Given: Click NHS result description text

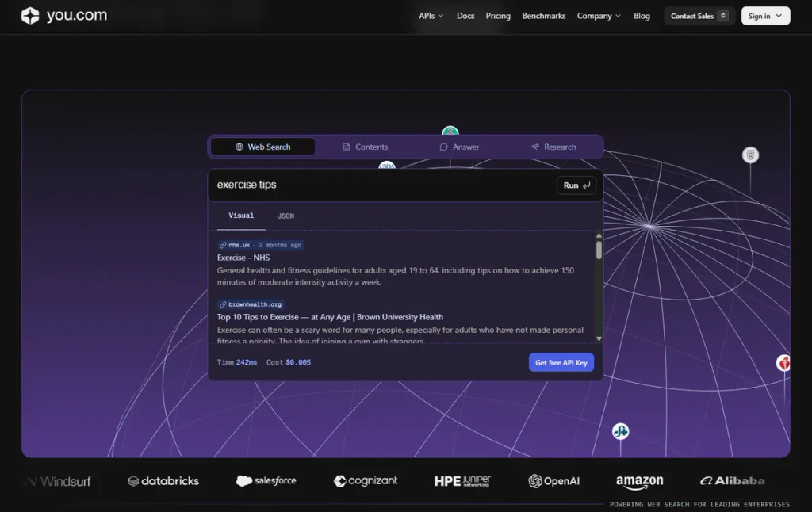Looking at the screenshot, I should (x=396, y=277).
